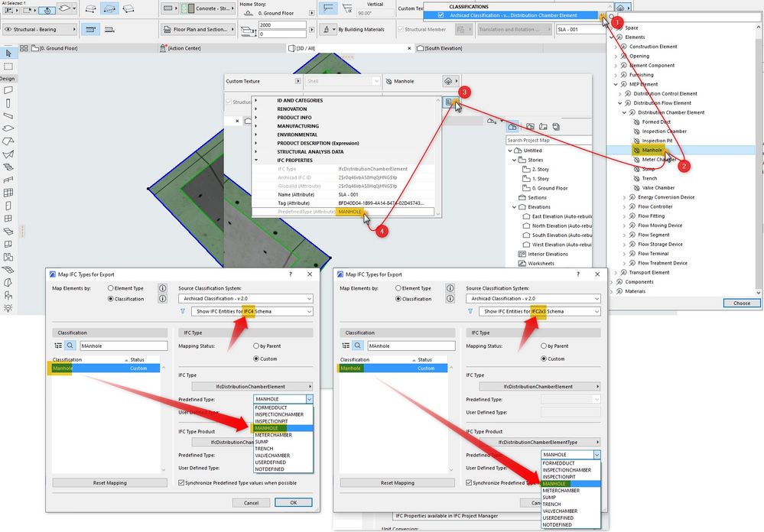Viewport: 764px width, 532px height.
Task: Open the Layout Book icon in Navigator
Action: (543, 127)
